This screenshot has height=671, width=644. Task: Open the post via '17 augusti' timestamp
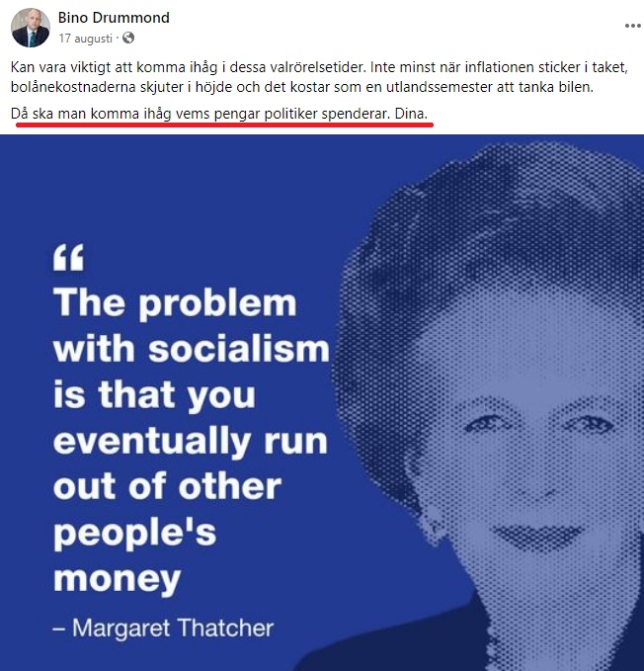click(x=86, y=39)
